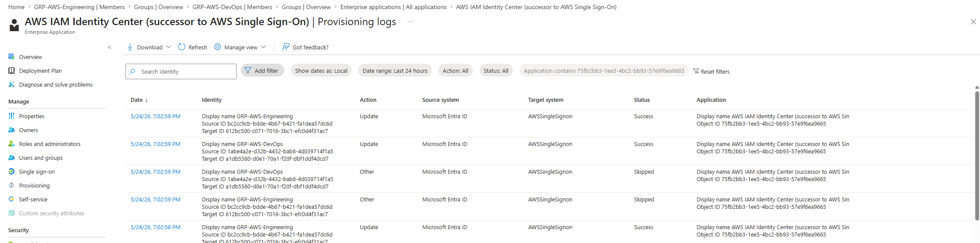The image size is (980, 243).
Task: Collapse the sidebar with double chevron
Action: (109, 47)
